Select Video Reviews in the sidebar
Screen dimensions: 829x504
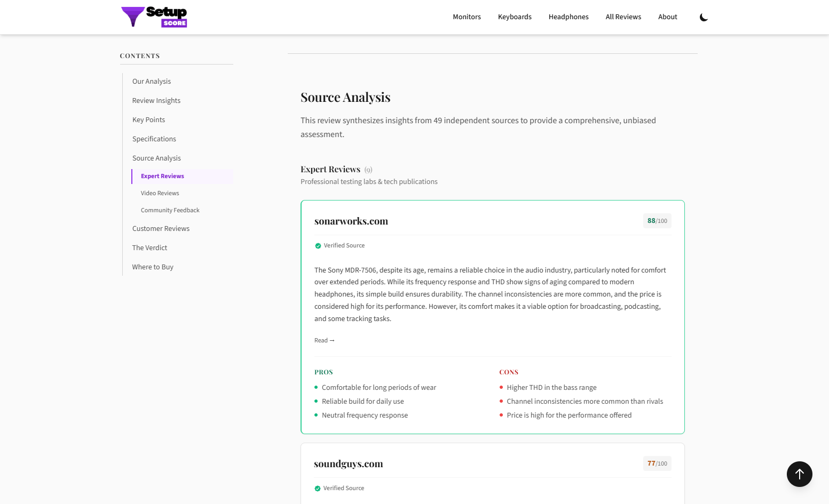160,193
